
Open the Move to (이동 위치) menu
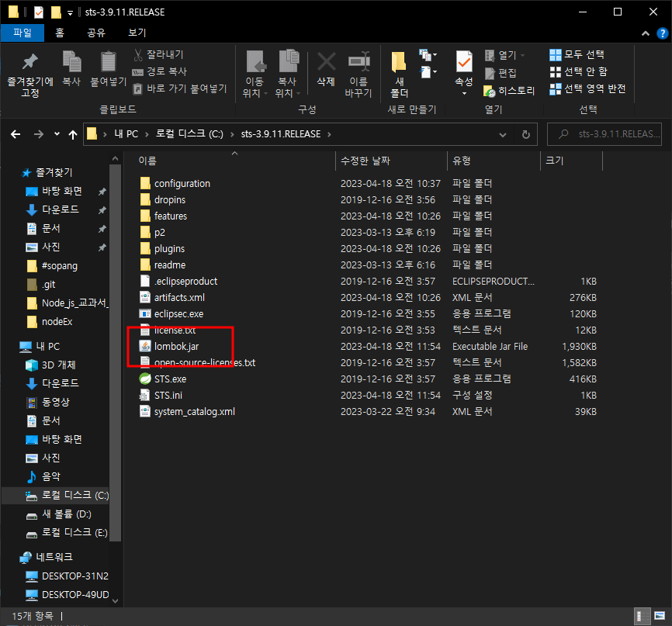[255, 74]
